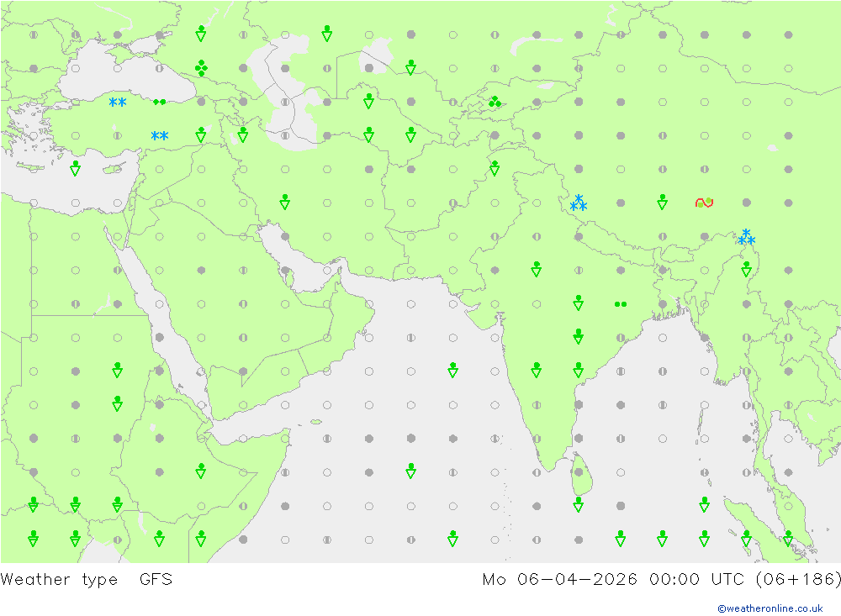Select the green shower symbol over northern Pakistan

point(495,168)
